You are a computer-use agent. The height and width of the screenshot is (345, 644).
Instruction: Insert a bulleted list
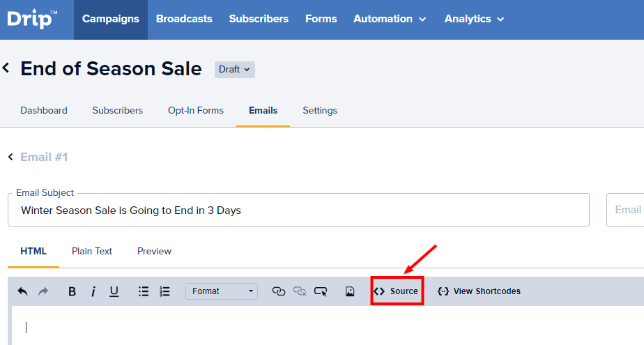coord(144,291)
